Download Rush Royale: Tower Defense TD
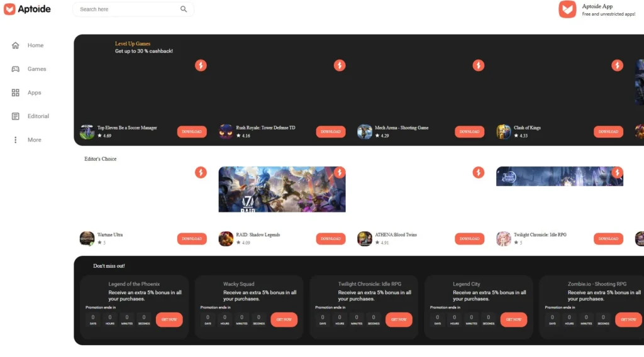 point(331,132)
